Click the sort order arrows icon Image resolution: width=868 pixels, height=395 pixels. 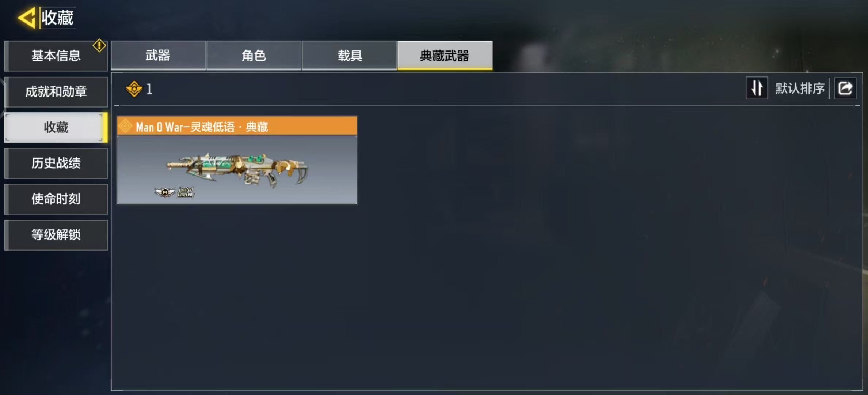point(757,88)
